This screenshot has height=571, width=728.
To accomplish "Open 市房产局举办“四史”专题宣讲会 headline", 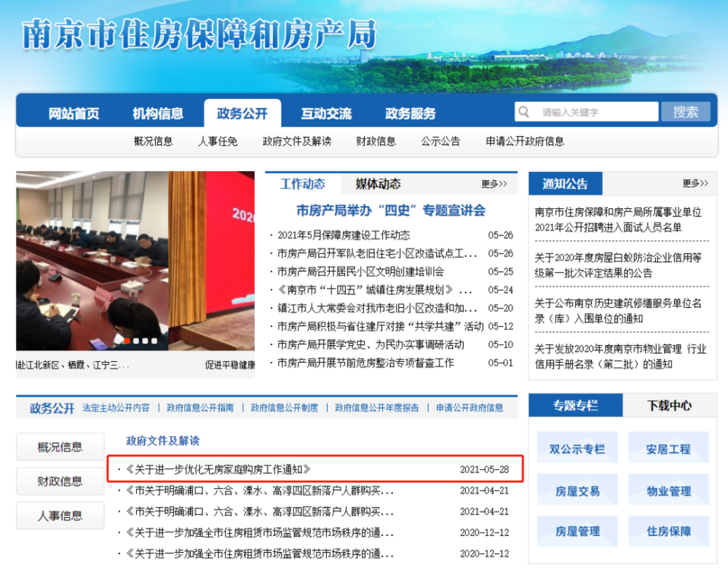I will [x=391, y=210].
